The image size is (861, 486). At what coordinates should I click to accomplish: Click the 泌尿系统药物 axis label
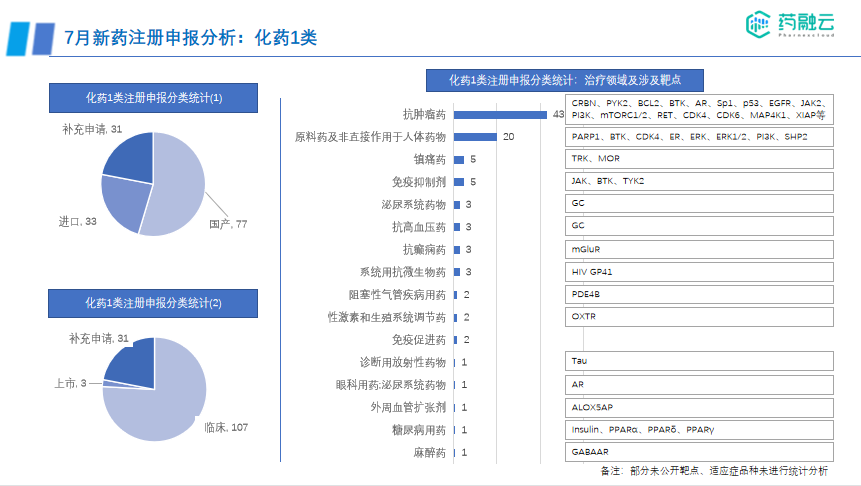point(413,204)
